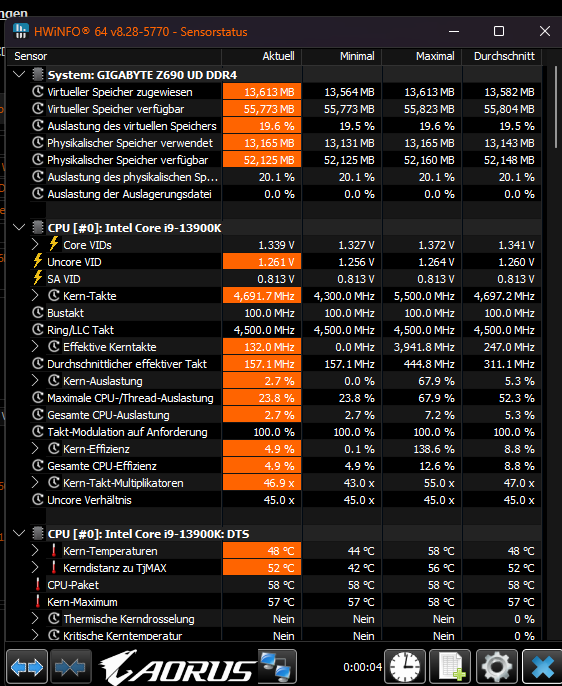The height and width of the screenshot is (686, 562).
Task: Click the Maximal column header
Action: [x=422, y=56]
